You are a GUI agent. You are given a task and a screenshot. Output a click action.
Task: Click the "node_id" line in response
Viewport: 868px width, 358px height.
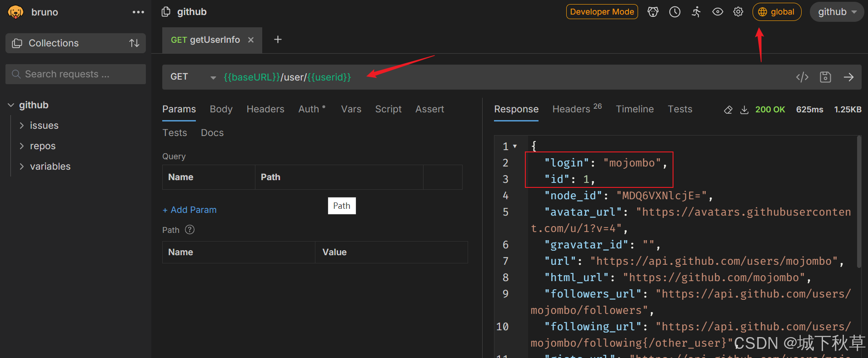click(628, 196)
